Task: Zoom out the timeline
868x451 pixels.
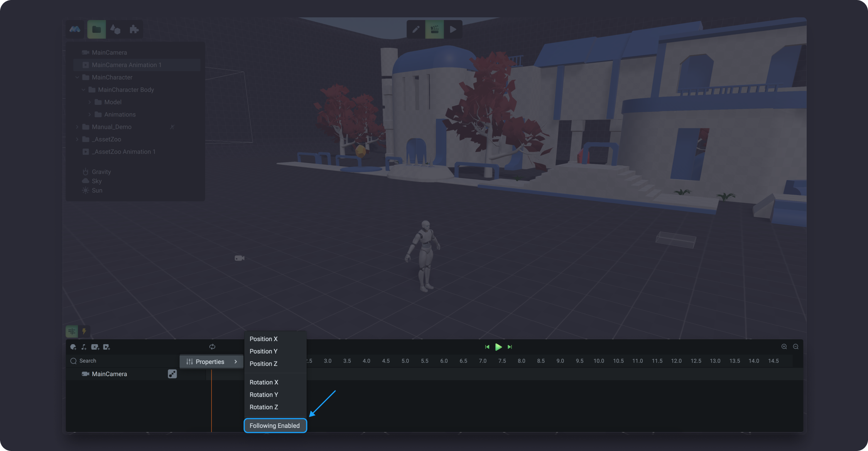Action: click(x=795, y=347)
